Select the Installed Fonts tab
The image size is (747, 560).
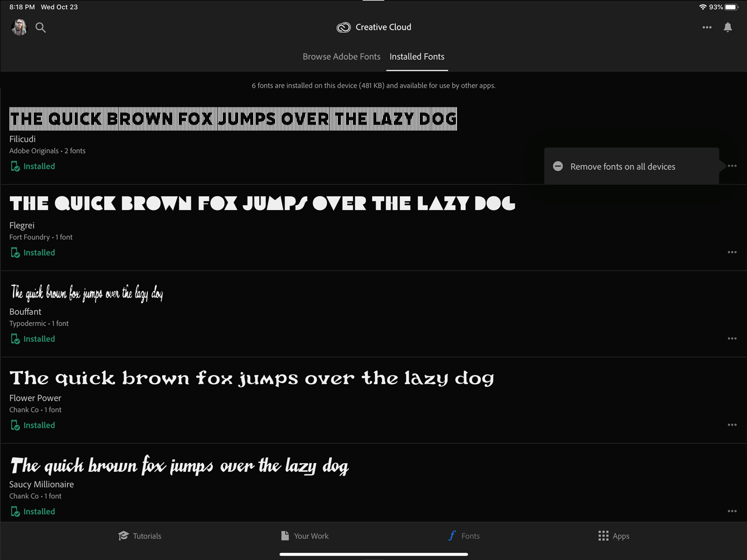coord(417,57)
